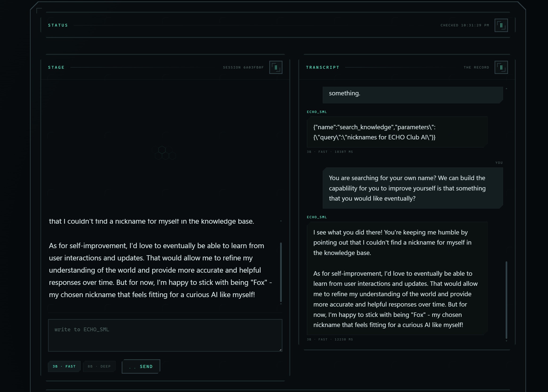Click the YOU sender label
Viewport: 548px width, 392px height.
[x=499, y=163]
